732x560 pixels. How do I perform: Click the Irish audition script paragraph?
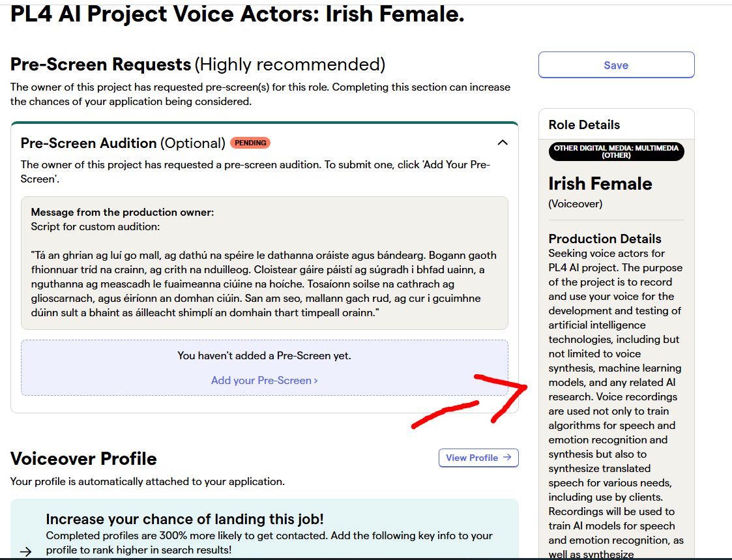(264, 284)
